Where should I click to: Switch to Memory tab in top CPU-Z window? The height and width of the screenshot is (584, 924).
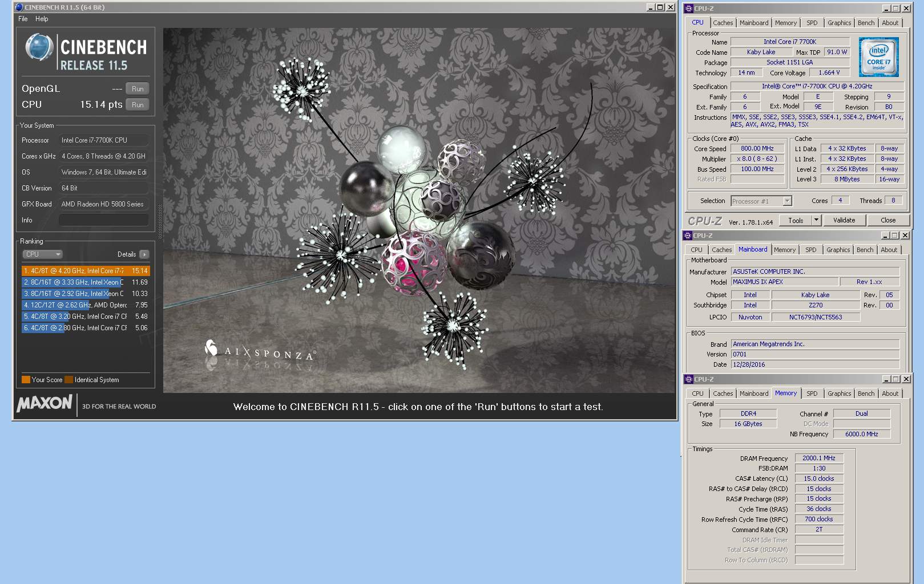(x=786, y=23)
